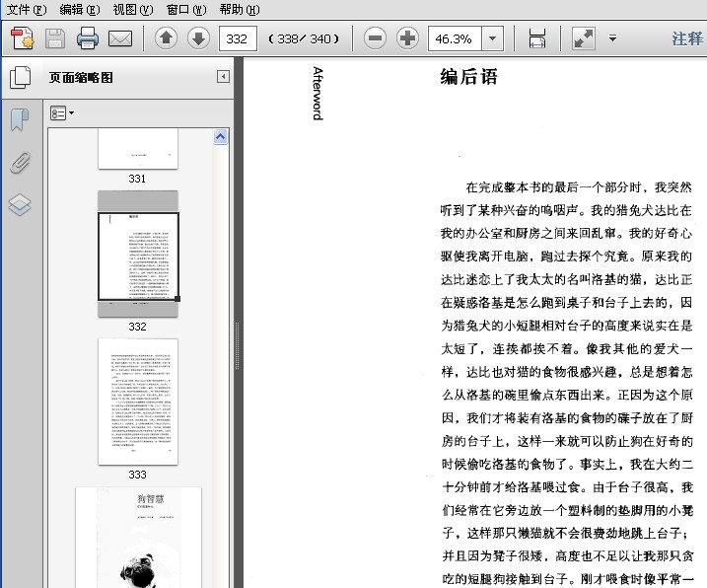This screenshot has width=707, height=588.
Task: Open the toolbar overflow dropdown arrow
Action: click(x=612, y=39)
